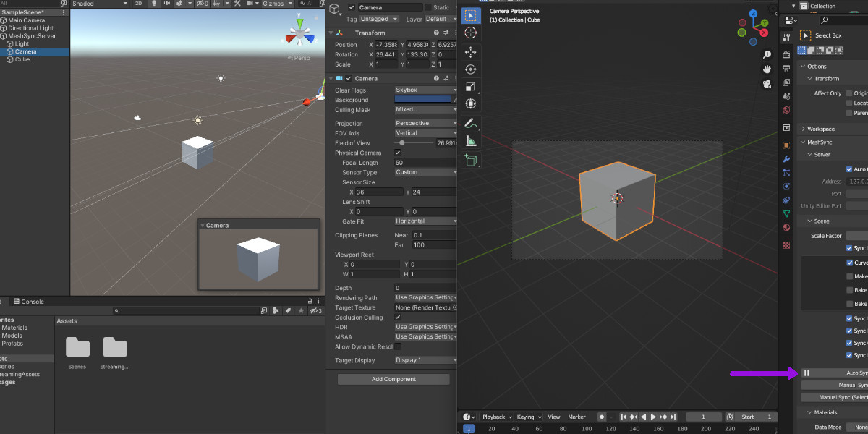Toggle 2D view mode in Unity scene
This screenshot has height=434, width=868.
click(138, 4)
